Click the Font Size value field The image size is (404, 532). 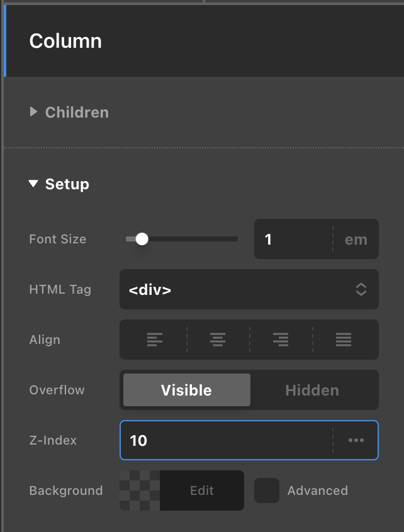[x=293, y=240]
